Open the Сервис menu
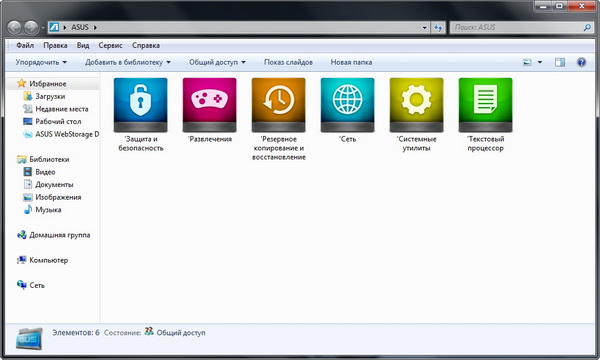 tap(110, 45)
